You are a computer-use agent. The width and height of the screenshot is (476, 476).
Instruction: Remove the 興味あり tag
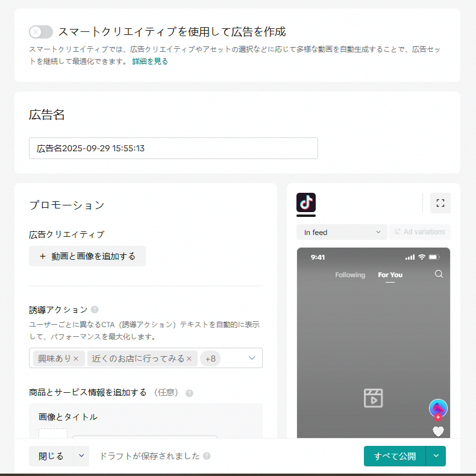click(x=76, y=359)
